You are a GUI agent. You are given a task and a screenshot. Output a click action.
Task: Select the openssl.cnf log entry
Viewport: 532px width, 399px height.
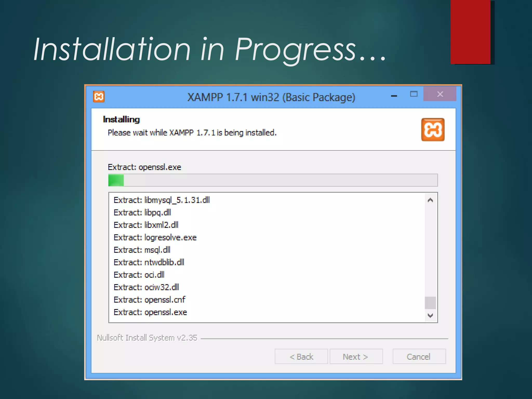[149, 300]
